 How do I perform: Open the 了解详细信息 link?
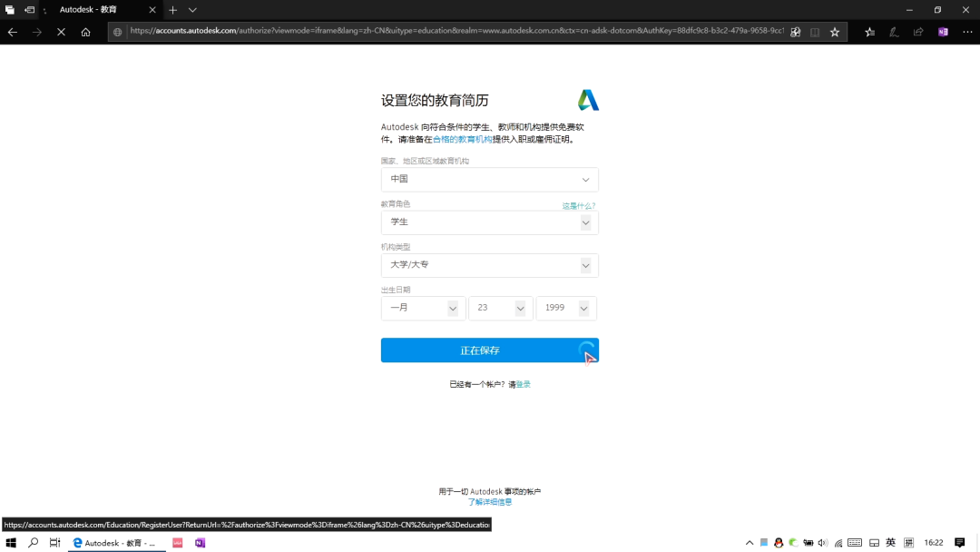pyautogui.click(x=489, y=502)
